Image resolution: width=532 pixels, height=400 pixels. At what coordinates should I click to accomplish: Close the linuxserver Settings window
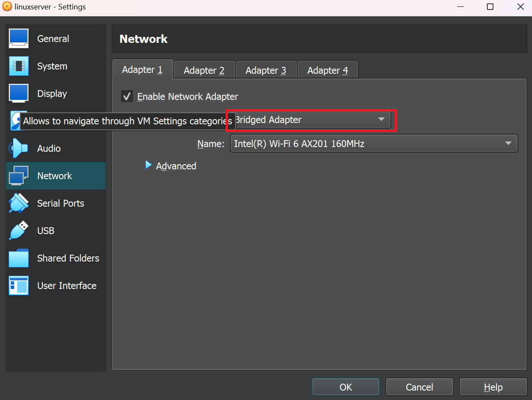[520, 7]
